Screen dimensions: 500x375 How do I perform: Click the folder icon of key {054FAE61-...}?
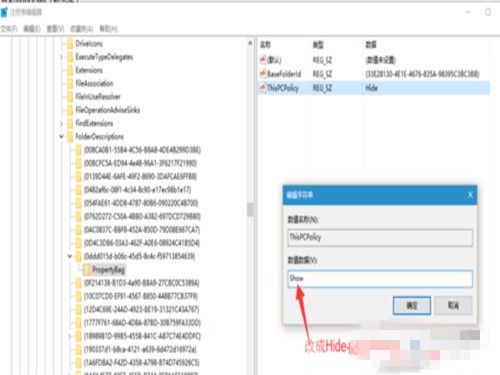78,203
